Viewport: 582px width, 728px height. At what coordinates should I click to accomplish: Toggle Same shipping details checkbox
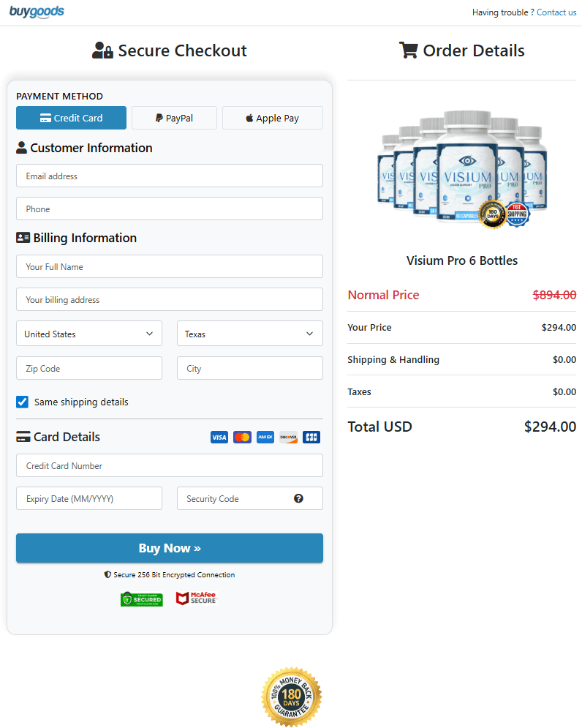23,402
